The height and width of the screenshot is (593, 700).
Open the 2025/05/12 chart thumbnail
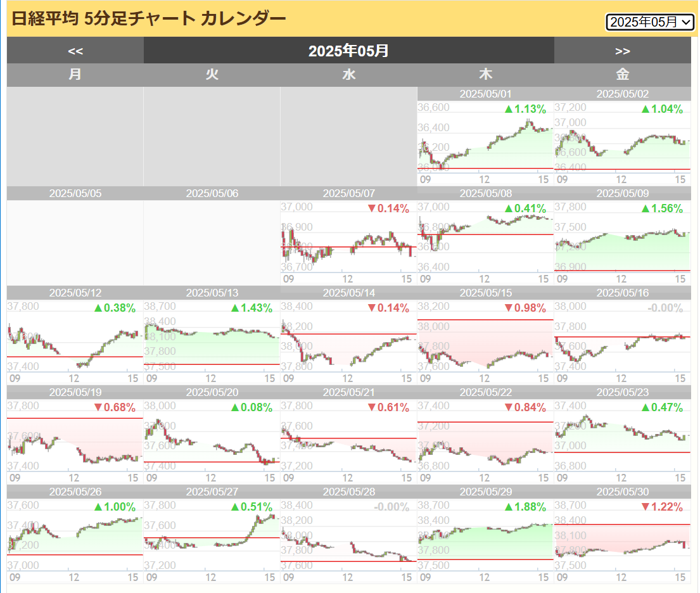click(x=75, y=342)
